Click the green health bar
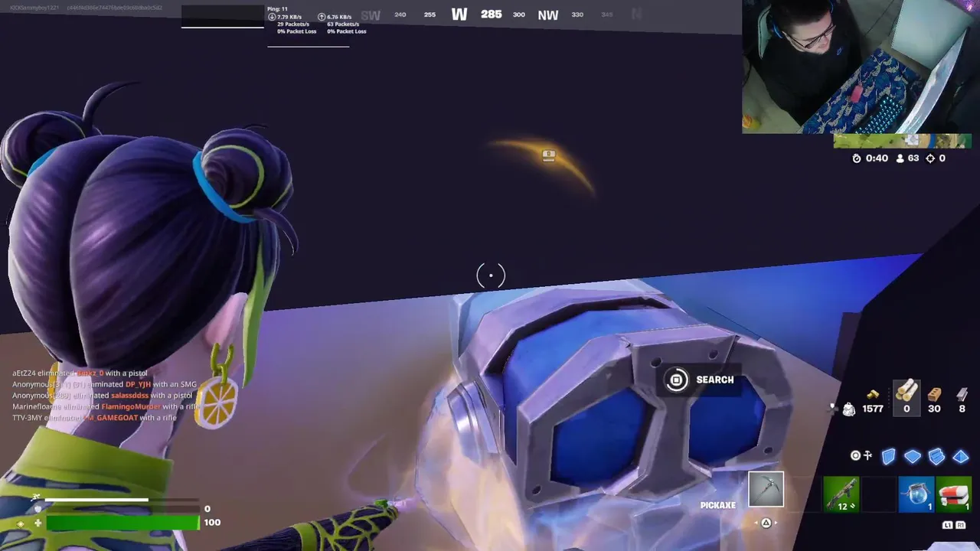The width and height of the screenshot is (980, 551). click(123, 523)
